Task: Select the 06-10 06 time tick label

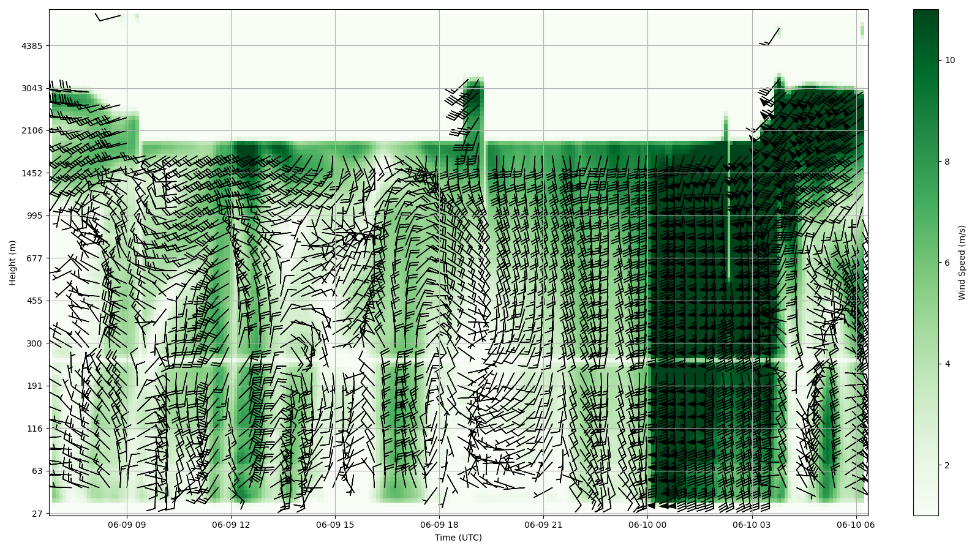Action: 856,525
